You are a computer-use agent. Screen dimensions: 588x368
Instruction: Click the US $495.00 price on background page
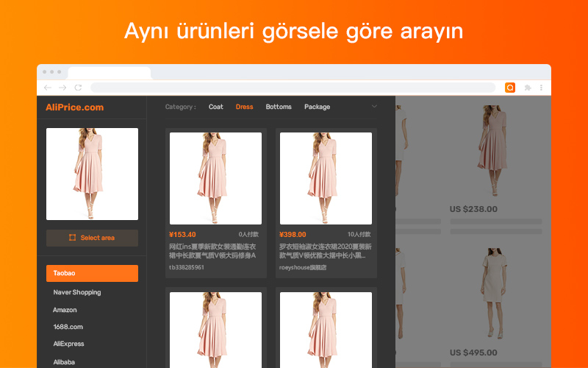[x=473, y=353]
